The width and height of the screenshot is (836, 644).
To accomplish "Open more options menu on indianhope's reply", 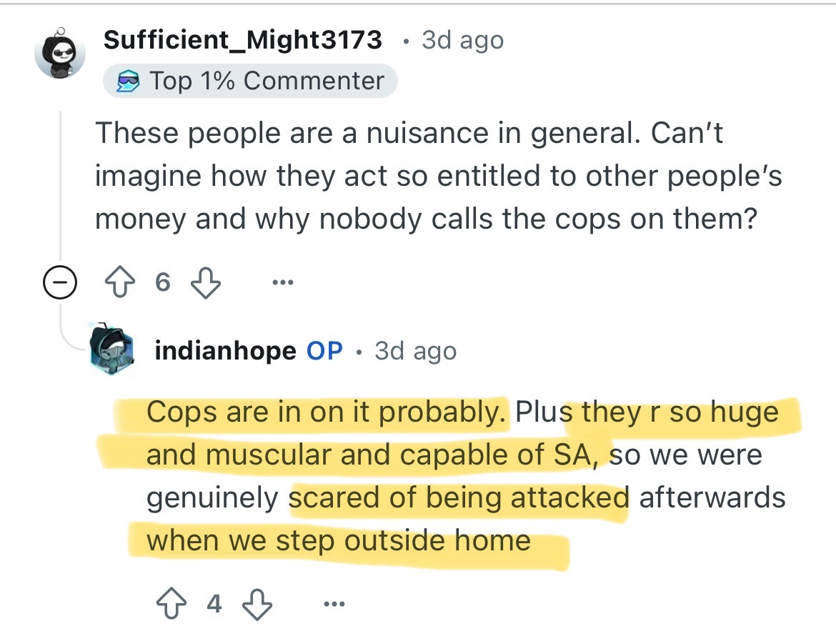I will (334, 605).
